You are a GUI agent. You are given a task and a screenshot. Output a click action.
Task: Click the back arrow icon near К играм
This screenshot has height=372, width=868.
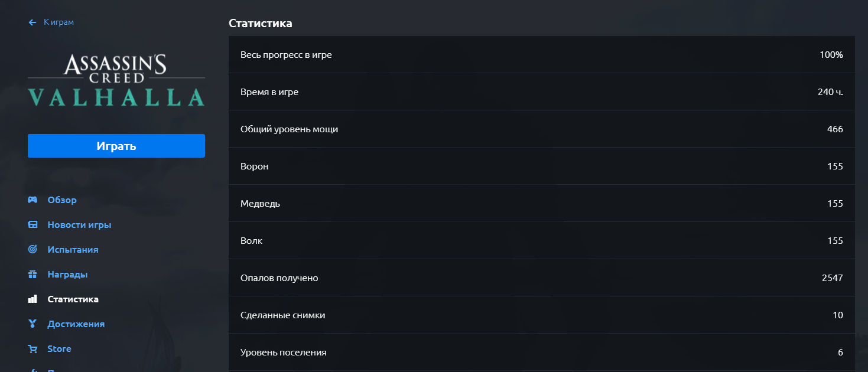(x=32, y=22)
